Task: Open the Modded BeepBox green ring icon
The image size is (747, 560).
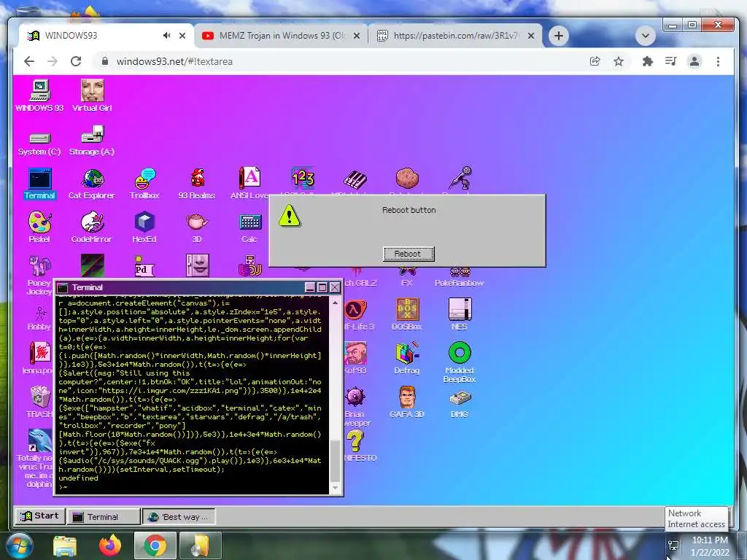Action: tap(460, 362)
